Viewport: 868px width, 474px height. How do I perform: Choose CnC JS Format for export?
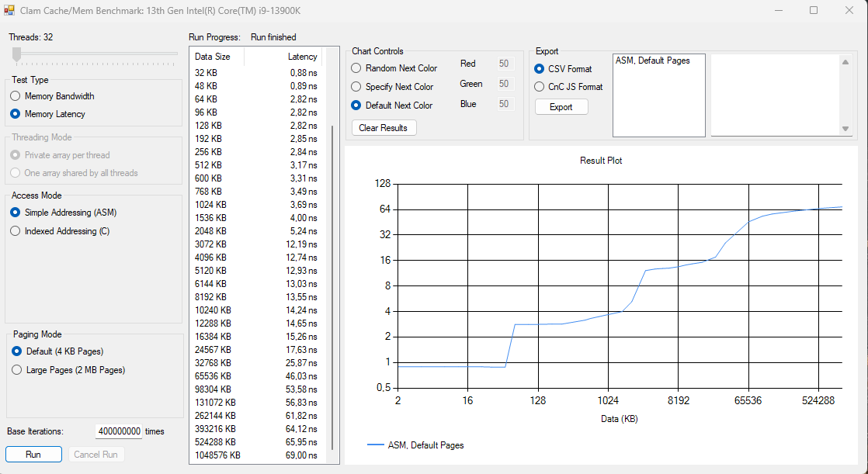click(568, 87)
